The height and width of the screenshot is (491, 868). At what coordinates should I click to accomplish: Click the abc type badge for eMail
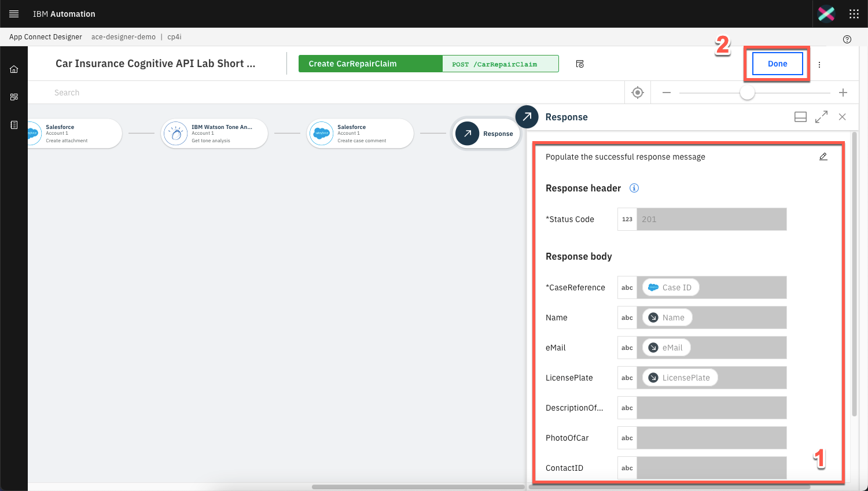point(627,348)
